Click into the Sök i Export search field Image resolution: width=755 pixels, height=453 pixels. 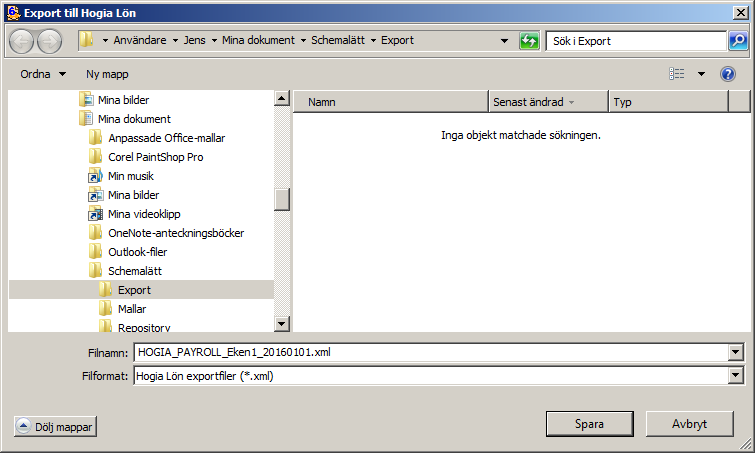coord(636,41)
